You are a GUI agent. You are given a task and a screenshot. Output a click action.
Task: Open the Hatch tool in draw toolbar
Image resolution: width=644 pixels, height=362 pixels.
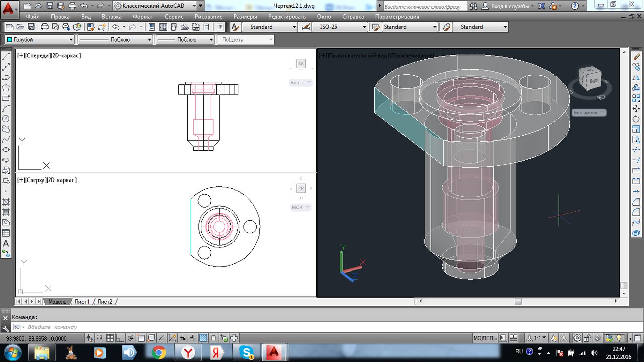(x=6, y=202)
